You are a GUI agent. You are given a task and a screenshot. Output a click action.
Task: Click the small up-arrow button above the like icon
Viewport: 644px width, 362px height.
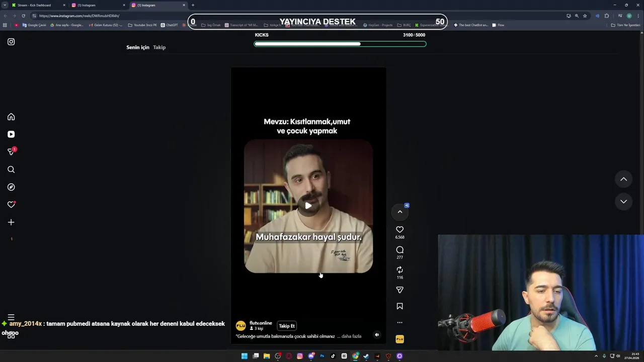pos(400,212)
